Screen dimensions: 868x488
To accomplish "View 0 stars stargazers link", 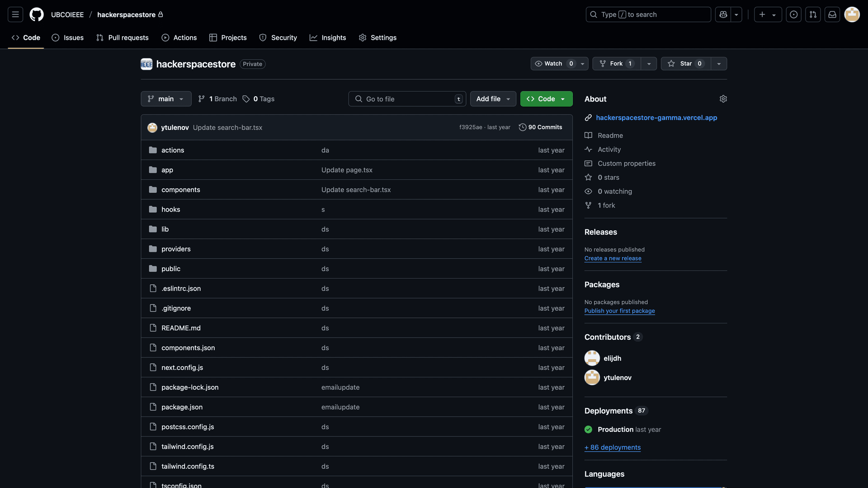I will (602, 178).
